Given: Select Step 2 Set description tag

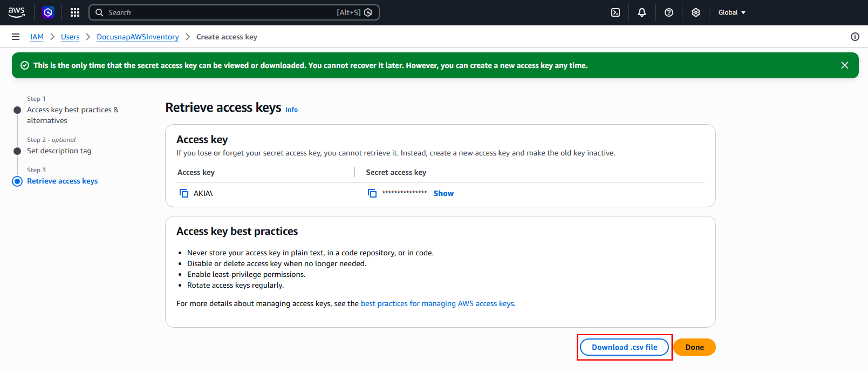Looking at the screenshot, I should pos(59,151).
